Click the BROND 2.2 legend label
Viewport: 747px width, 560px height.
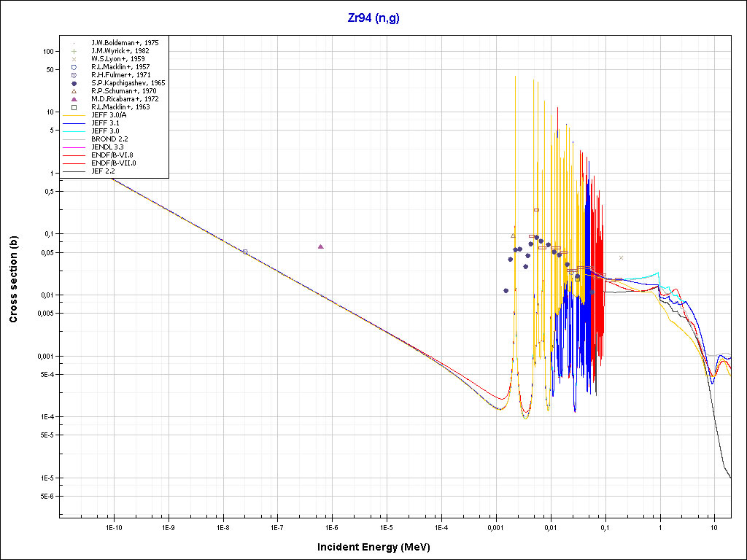click(109, 139)
